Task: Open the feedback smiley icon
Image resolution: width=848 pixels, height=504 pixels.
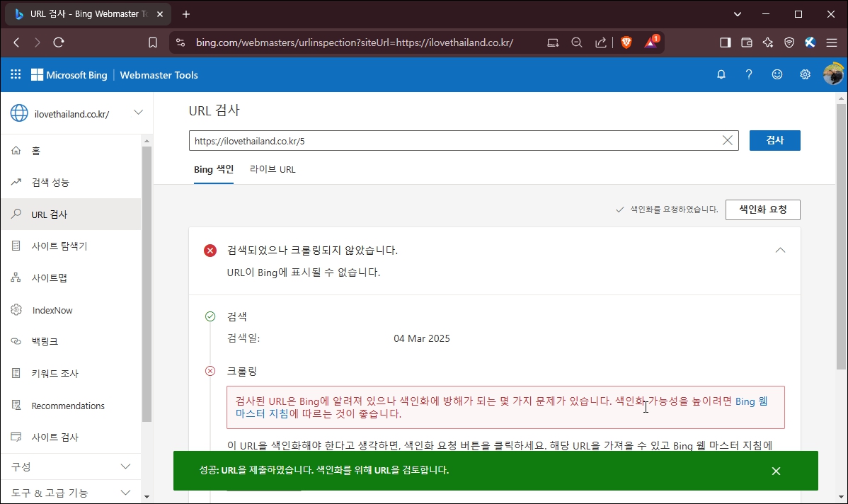Action: pyautogui.click(x=777, y=74)
